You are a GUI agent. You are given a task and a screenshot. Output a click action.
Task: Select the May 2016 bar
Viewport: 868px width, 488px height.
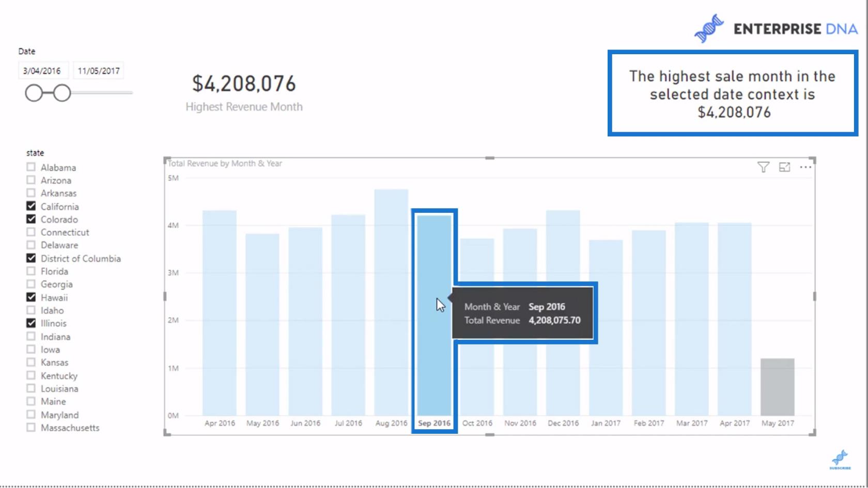(262, 325)
